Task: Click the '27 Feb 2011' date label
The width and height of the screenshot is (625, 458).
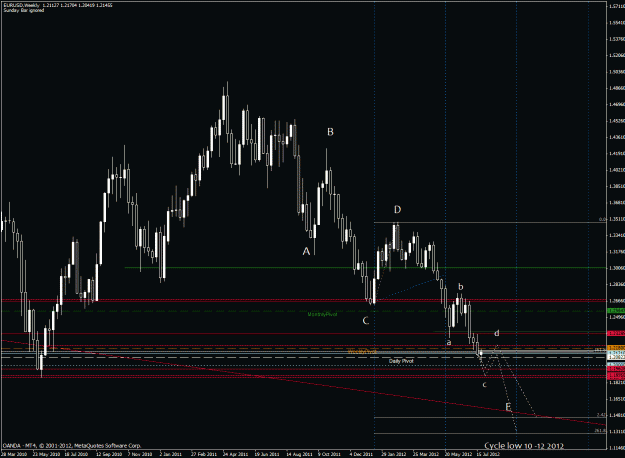Action: 204,454
